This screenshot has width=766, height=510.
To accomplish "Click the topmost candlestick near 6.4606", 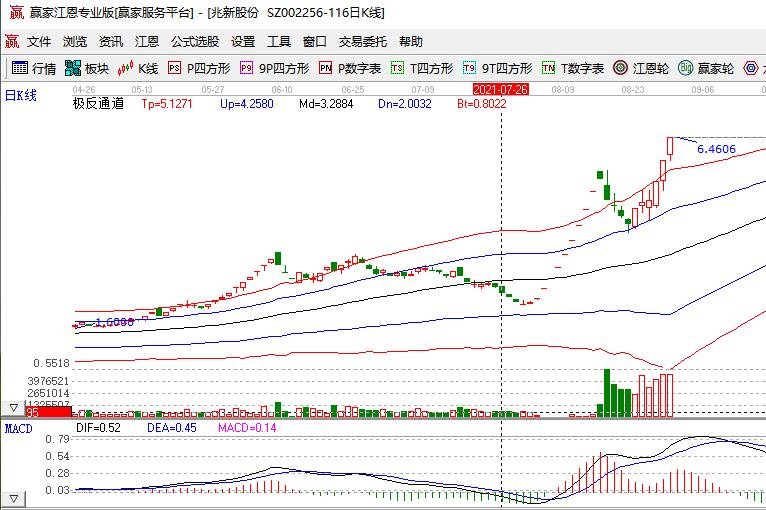I will 670,148.
